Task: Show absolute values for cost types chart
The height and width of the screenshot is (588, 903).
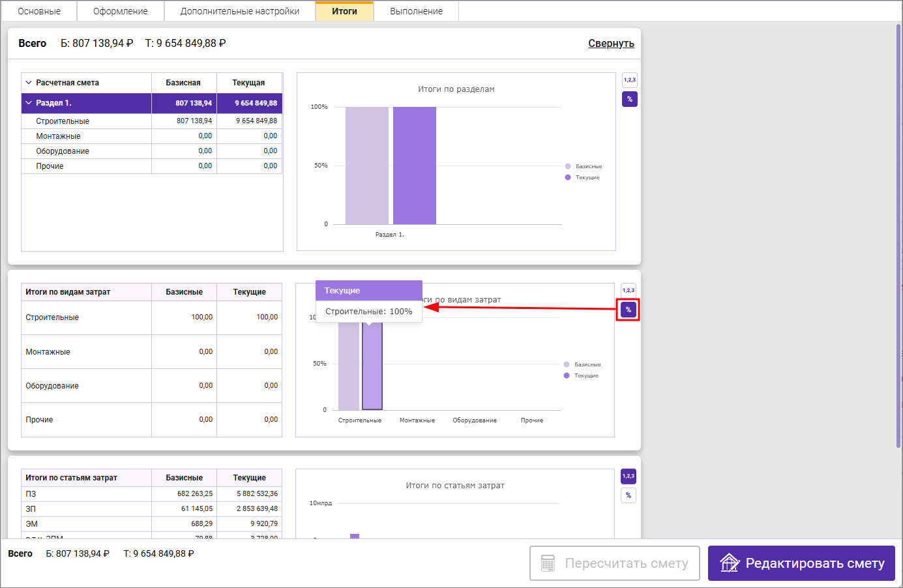Action: 628,291
